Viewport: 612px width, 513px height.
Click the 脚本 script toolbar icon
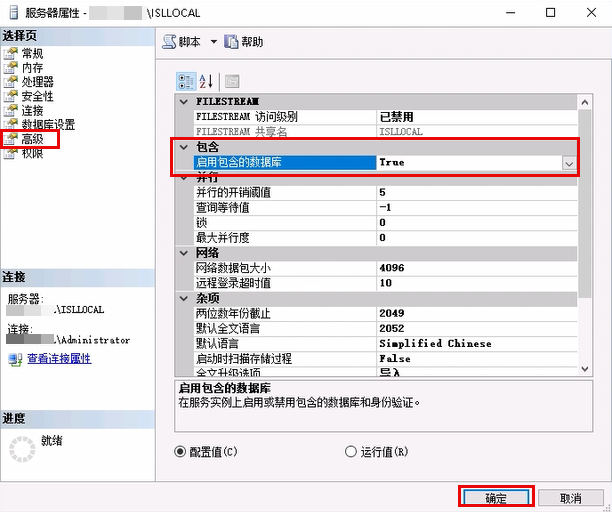click(183, 42)
